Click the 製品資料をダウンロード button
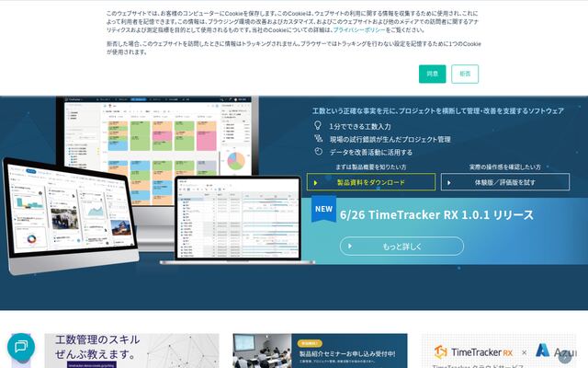This screenshot has width=588, height=368. pos(371,182)
